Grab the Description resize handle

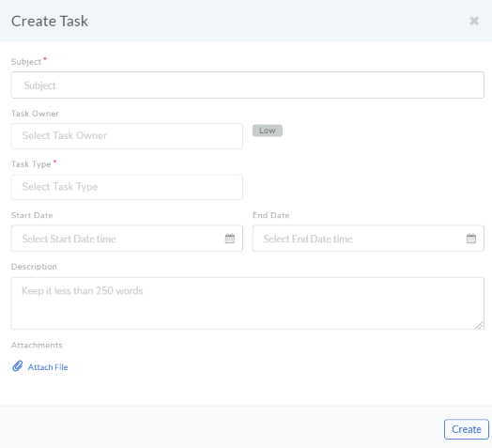pos(479,325)
